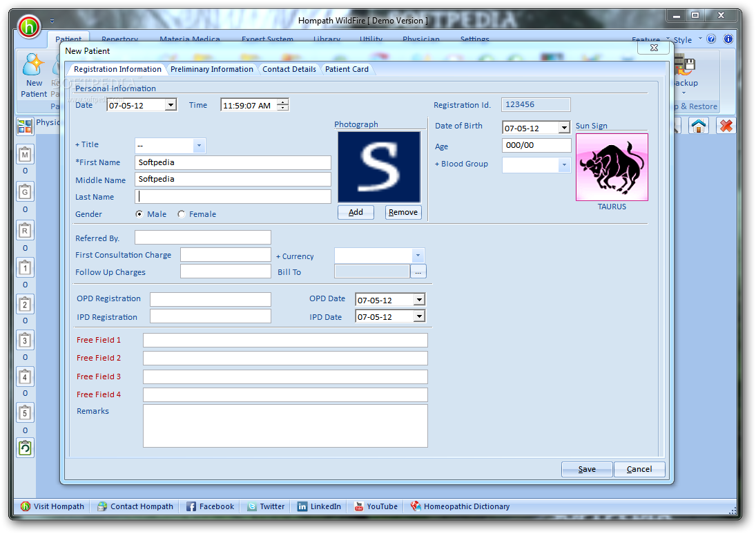This screenshot has width=756, height=534.
Task: Click the R clipboard icon in sidebar
Action: tap(25, 231)
